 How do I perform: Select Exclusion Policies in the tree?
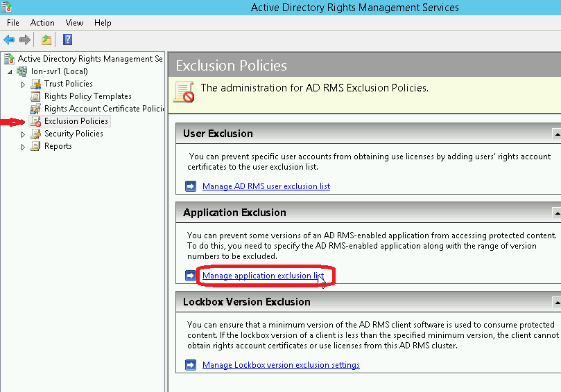coord(76,121)
